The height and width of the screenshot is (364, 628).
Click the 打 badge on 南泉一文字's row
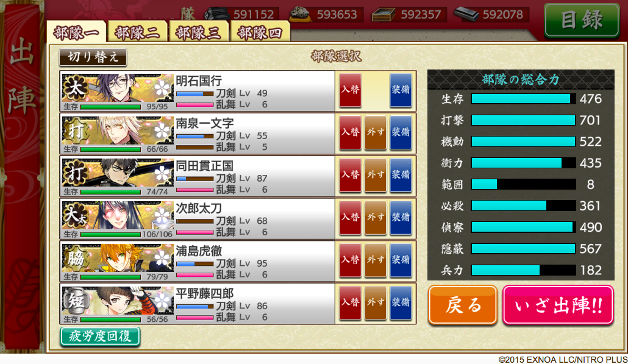pos(75,130)
